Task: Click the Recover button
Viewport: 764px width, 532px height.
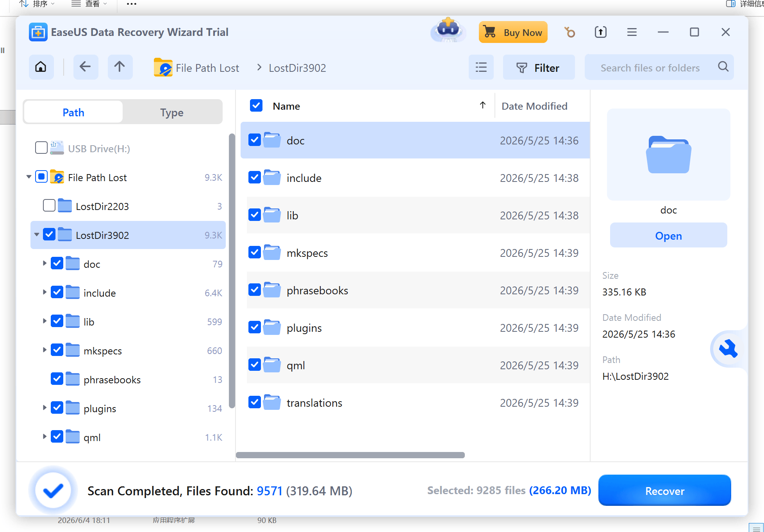Action: tap(664, 491)
